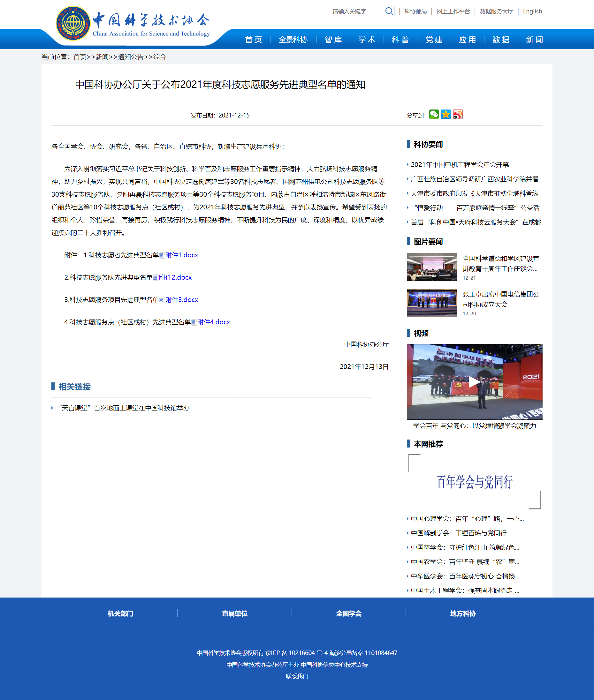Focus the 请输入关键字 search box
The width and height of the screenshot is (594, 700).
357,11
